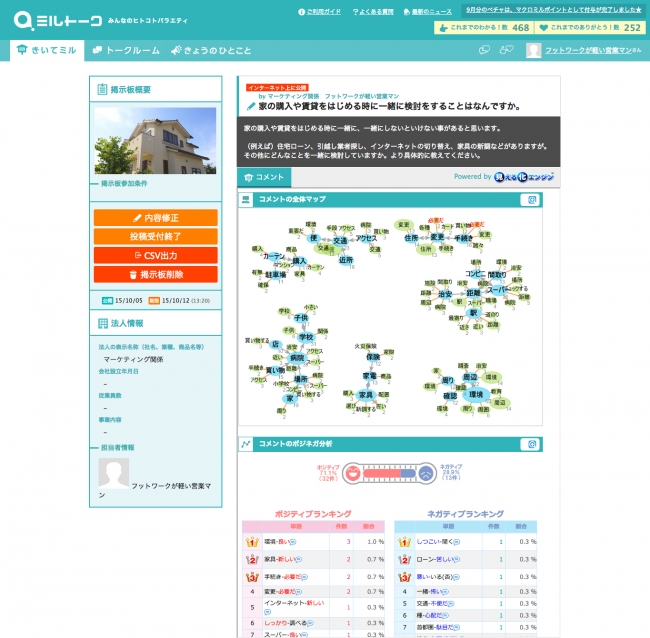Click the icon button in コメントの全体マップ header
This screenshot has height=638, width=650.
(x=533, y=200)
